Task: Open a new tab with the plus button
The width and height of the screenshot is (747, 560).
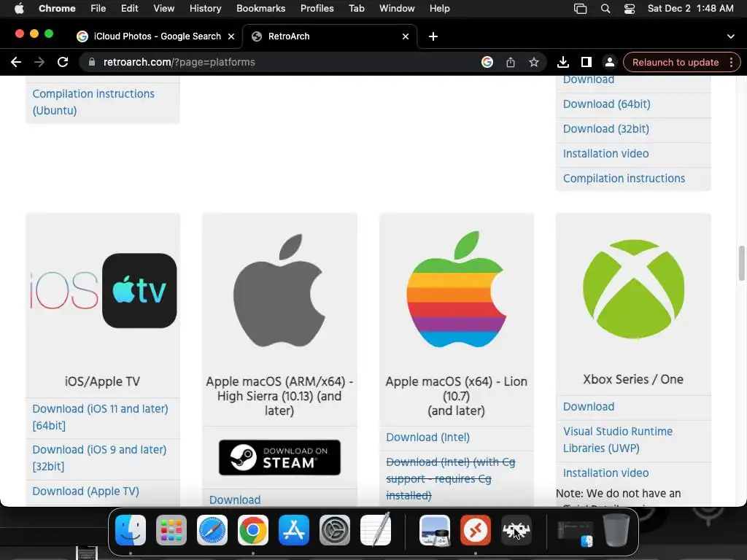Action: 433,36
